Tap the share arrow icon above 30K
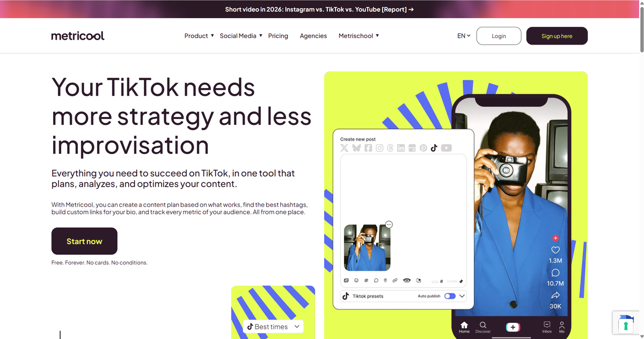 (x=555, y=296)
